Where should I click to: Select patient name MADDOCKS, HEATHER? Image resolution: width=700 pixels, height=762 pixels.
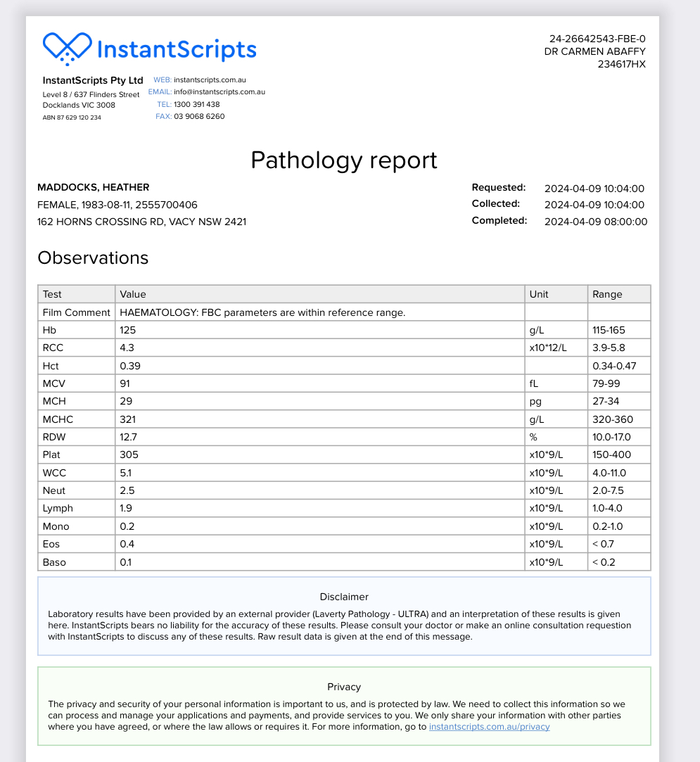tap(93, 188)
